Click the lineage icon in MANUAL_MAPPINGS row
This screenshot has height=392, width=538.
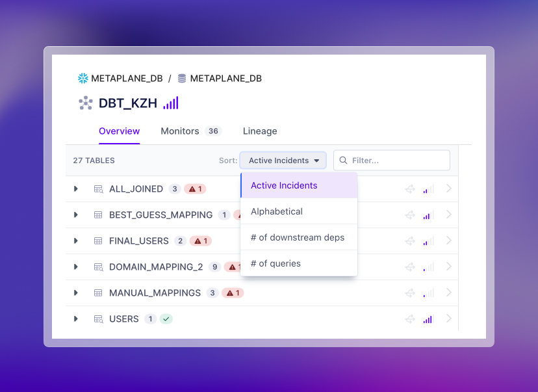pyautogui.click(x=410, y=293)
